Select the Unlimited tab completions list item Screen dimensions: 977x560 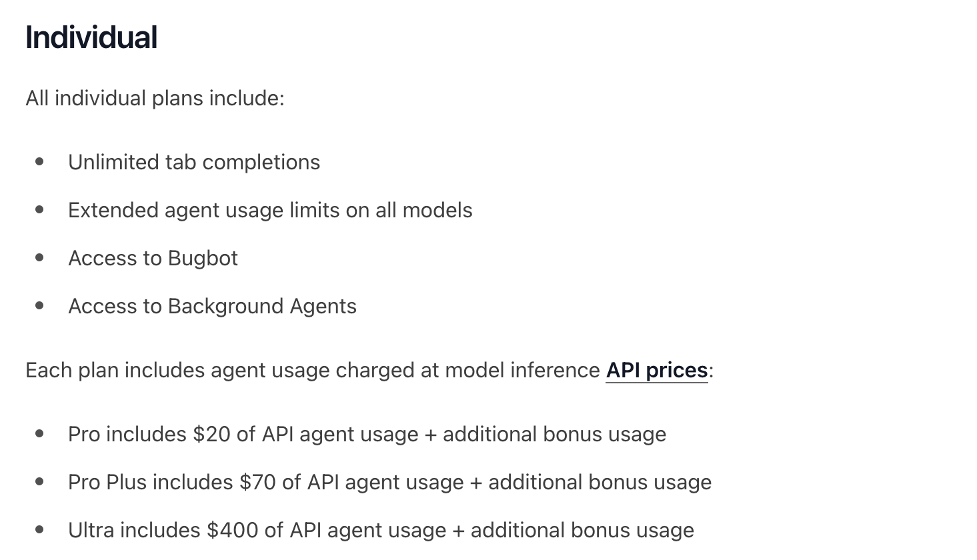194,162
